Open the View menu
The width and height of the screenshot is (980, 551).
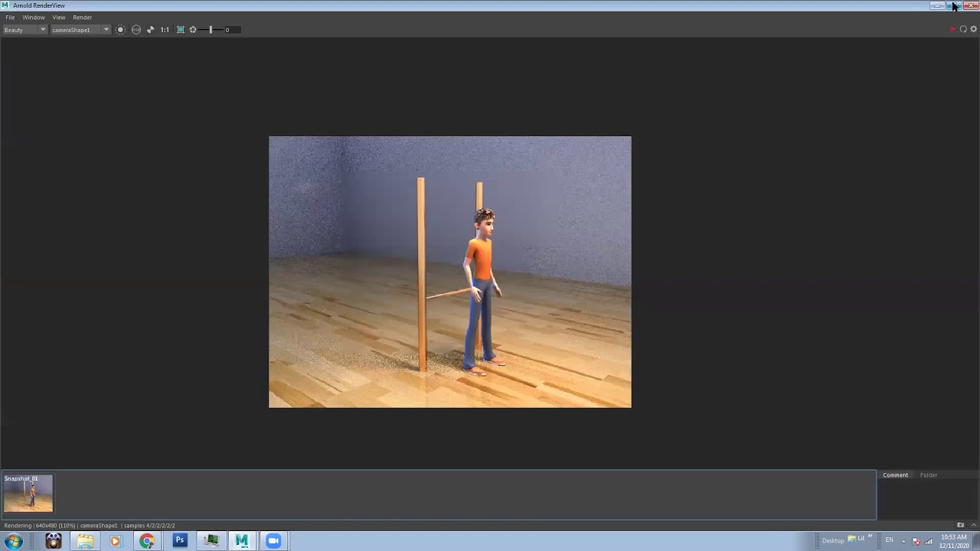click(58, 17)
